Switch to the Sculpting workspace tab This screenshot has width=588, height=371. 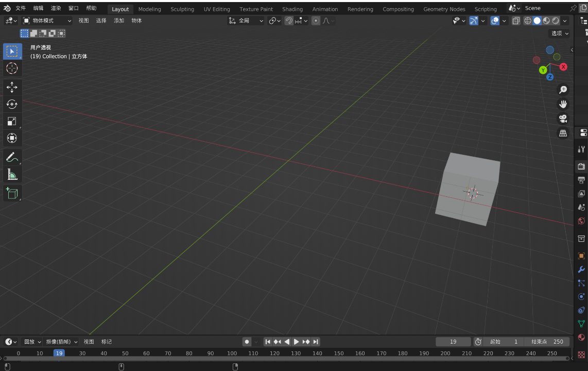182,9
